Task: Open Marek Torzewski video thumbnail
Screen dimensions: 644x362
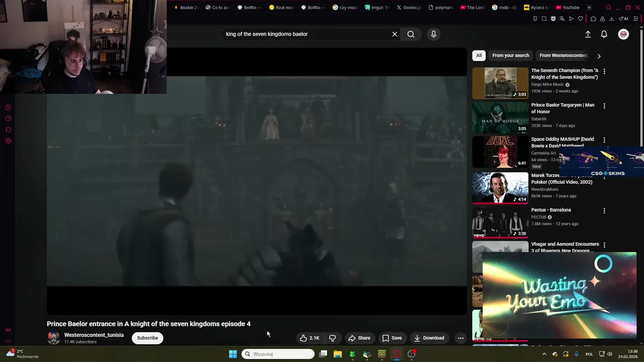Action: point(500,187)
